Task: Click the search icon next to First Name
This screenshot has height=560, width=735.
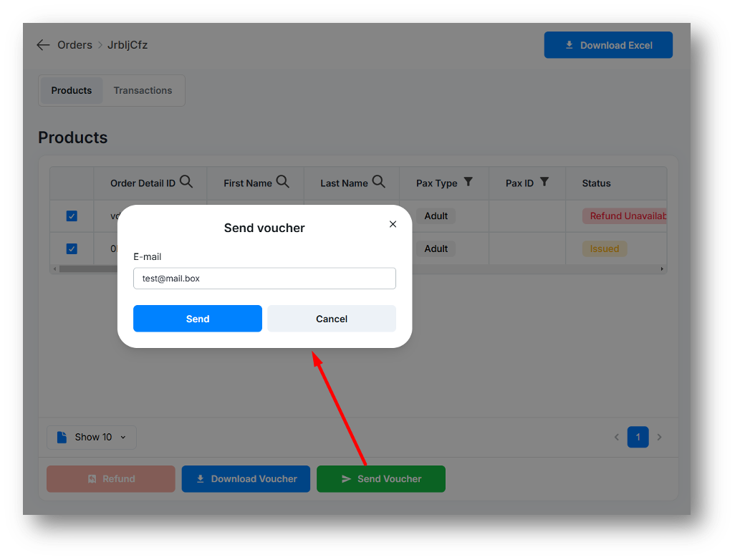Action: (283, 182)
